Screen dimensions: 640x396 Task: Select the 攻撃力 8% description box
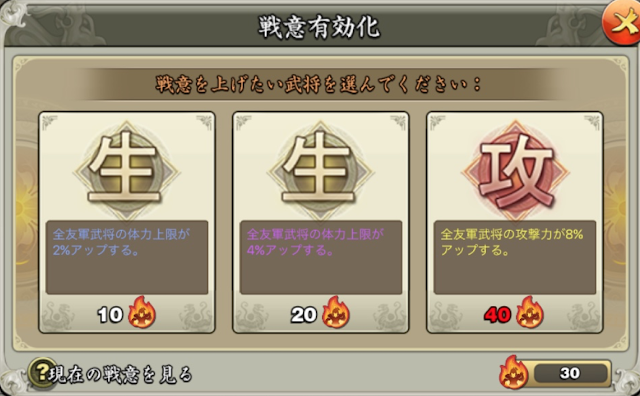coord(515,257)
